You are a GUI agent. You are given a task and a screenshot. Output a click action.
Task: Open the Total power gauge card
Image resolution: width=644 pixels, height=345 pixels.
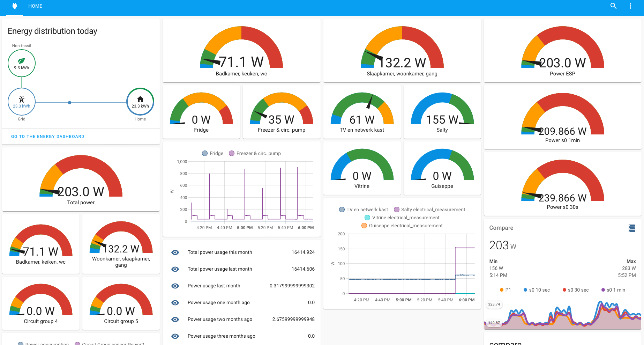[81, 179]
